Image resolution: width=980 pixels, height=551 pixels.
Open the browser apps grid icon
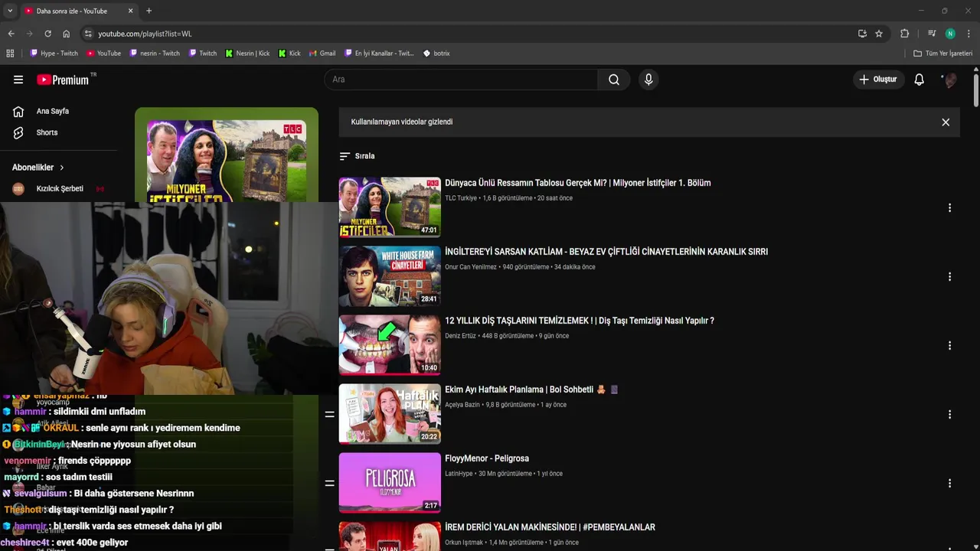pyautogui.click(x=10, y=54)
